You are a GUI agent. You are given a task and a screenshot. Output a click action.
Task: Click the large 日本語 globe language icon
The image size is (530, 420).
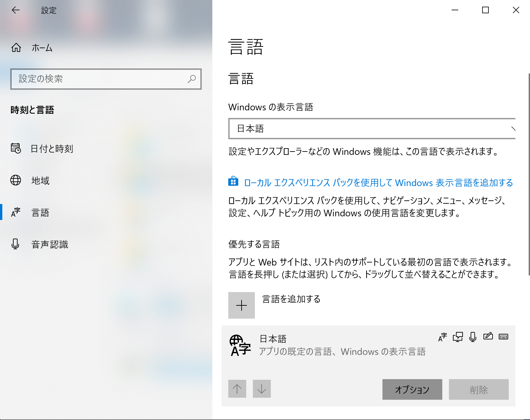pyautogui.click(x=240, y=345)
